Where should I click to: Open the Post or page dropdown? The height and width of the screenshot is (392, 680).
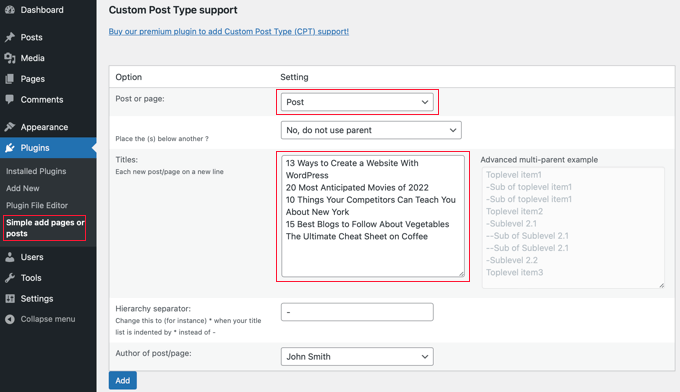coord(357,102)
